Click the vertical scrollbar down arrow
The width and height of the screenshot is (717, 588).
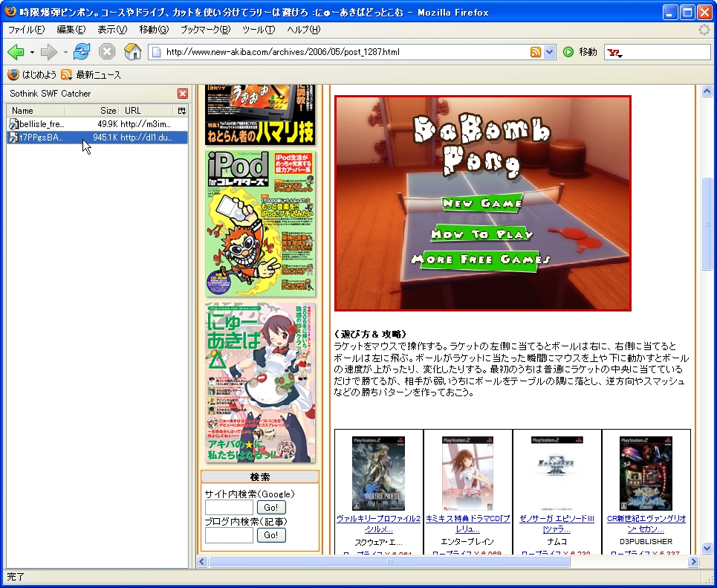pos(707,548)
